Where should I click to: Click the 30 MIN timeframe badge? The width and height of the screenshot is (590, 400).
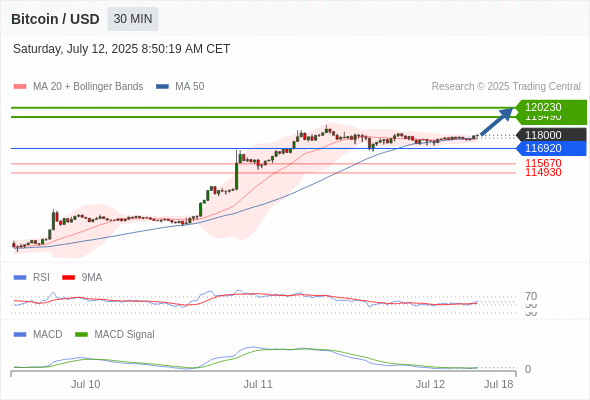133,19
